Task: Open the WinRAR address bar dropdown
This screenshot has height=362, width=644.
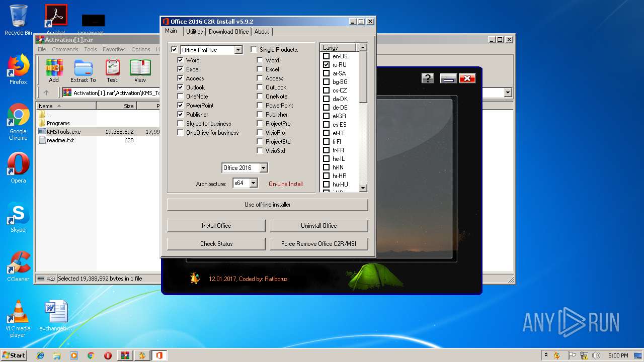Action: click(x=508, y=93)
